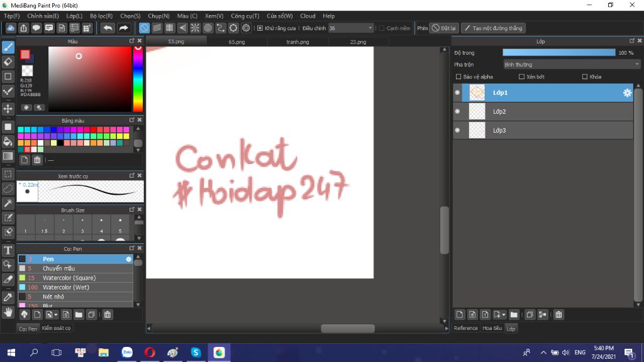Open File Explorer from the taskbar

coord(104,353)
